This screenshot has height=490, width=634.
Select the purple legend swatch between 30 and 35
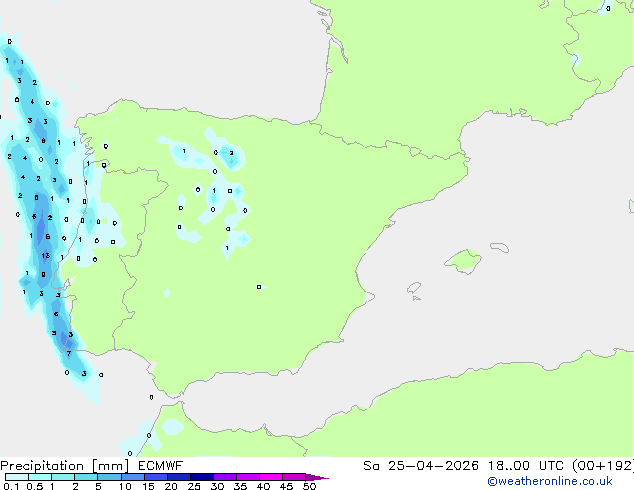[229, 478]
